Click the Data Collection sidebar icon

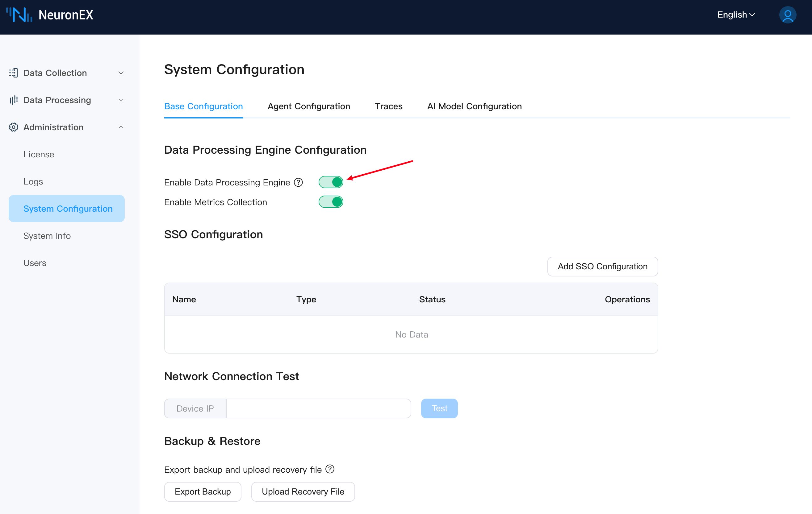(14, 73)
